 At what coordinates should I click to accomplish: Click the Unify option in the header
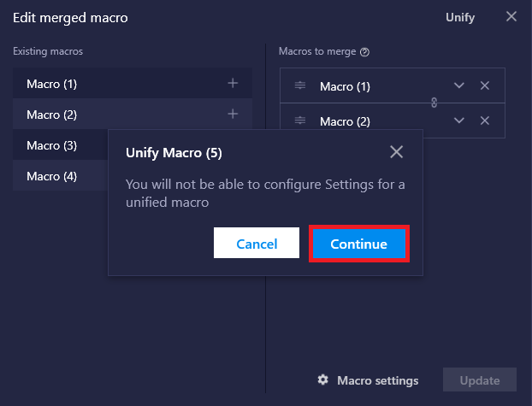[x=460, y=17]
